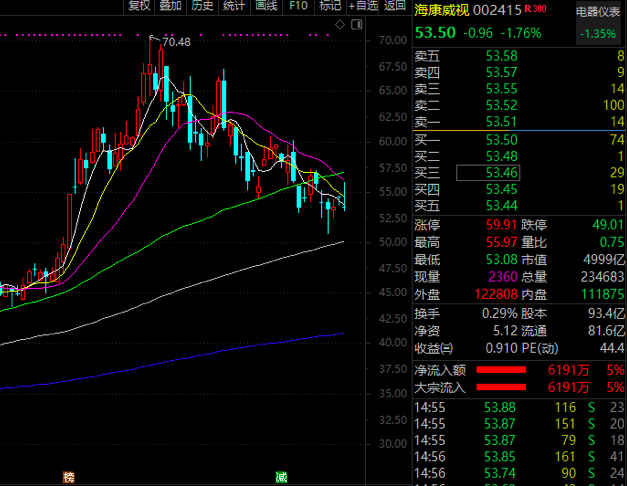Click the R300 badge next to stock code
Viewport: 627px width, 486px height.
(535, 8)
